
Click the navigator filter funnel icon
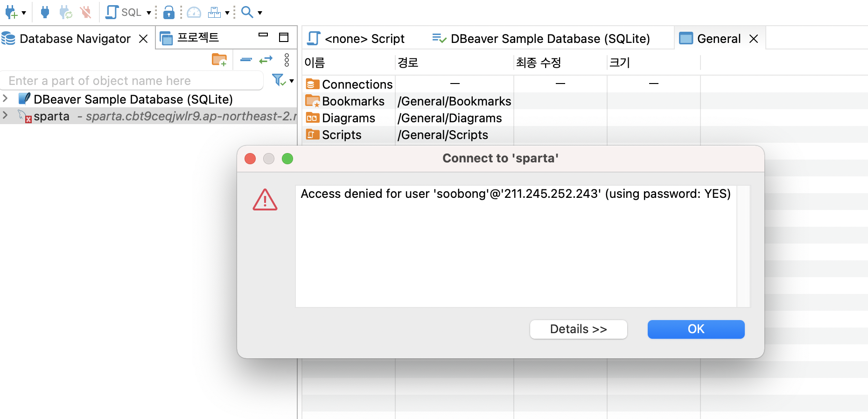pyautogui.click(x=279, y=80)
